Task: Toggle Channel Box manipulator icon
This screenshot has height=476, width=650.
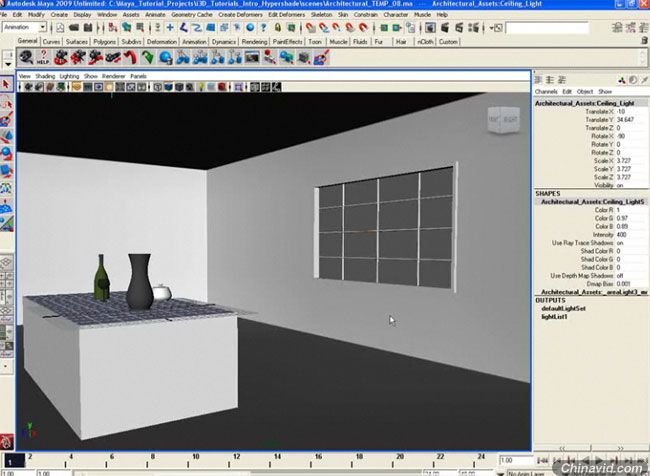Action: pos(621,80)
